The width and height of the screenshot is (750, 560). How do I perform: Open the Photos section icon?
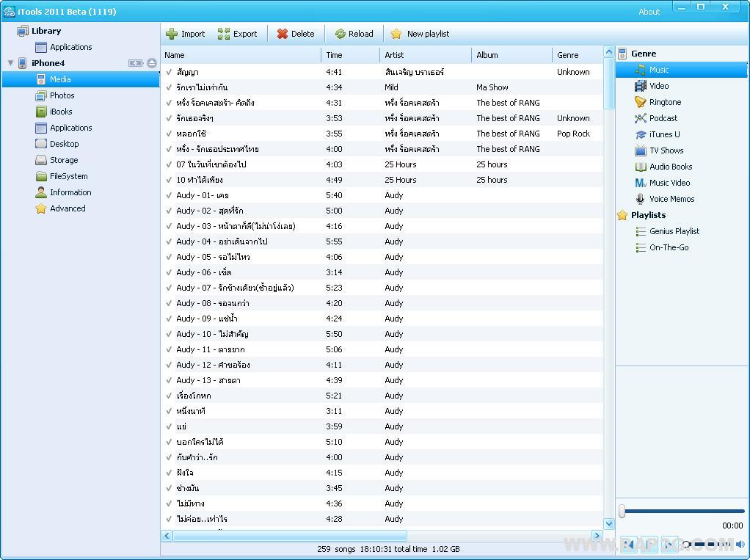point(41,95)
